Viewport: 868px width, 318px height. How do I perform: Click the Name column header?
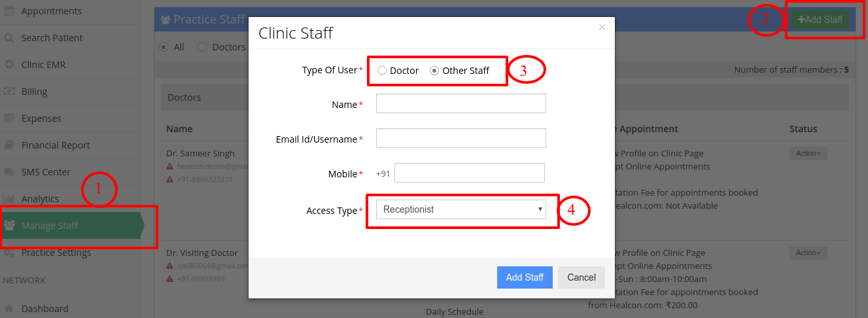pos(179,129)
